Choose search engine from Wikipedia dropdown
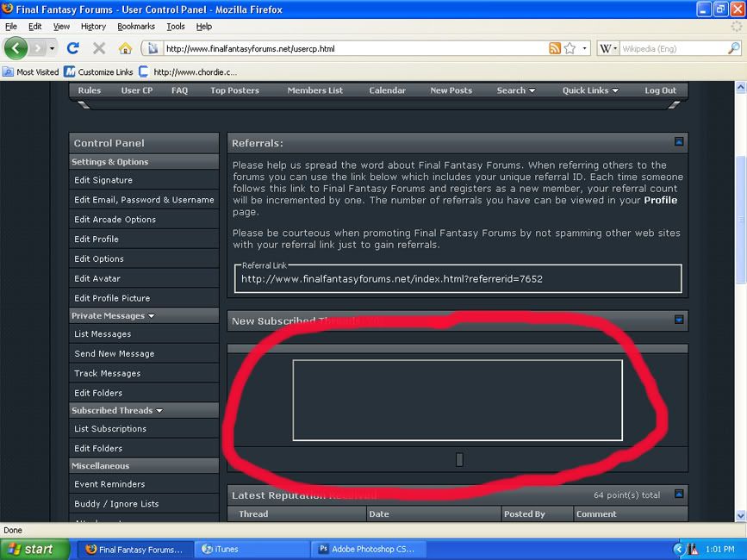Viewport: 747px width, 560px height. pos(608,48)
